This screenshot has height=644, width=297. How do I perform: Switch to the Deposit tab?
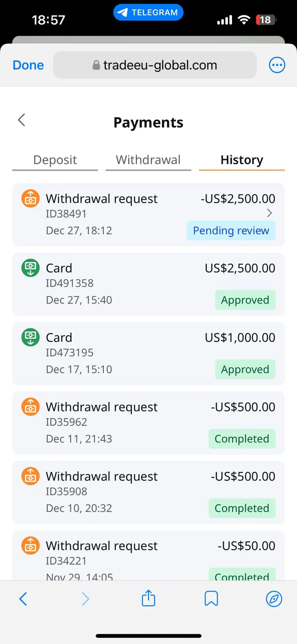tap(55, 160)
